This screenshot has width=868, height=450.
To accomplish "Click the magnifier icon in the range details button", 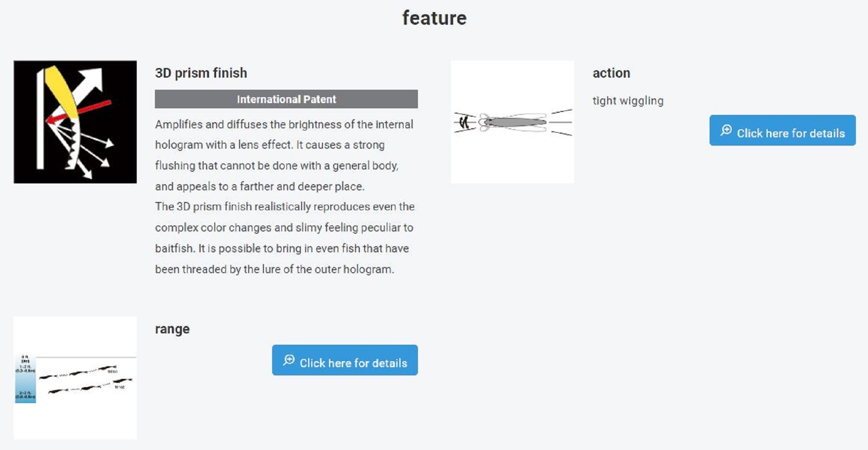I will (289, 360).
